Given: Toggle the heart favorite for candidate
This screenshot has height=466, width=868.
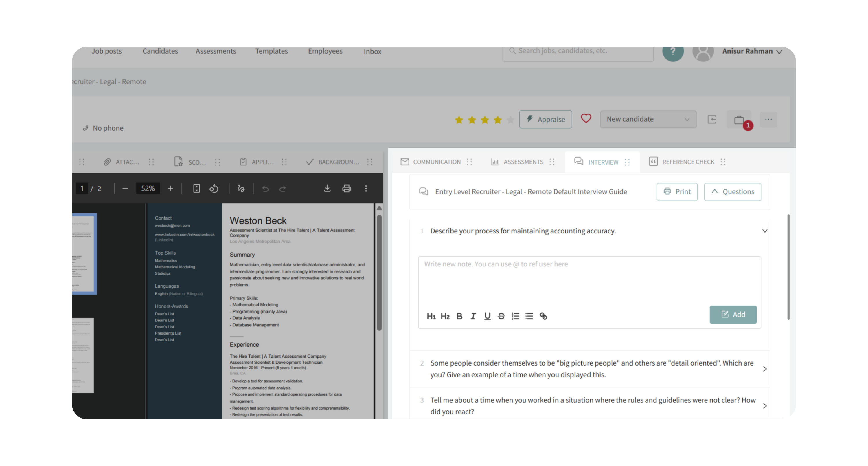Looking at the screenshot, I should 586,118.
